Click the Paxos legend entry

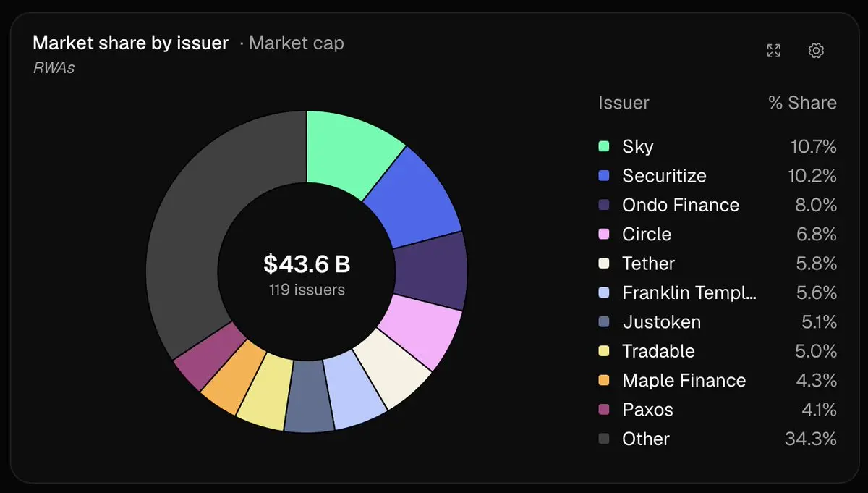718,410
